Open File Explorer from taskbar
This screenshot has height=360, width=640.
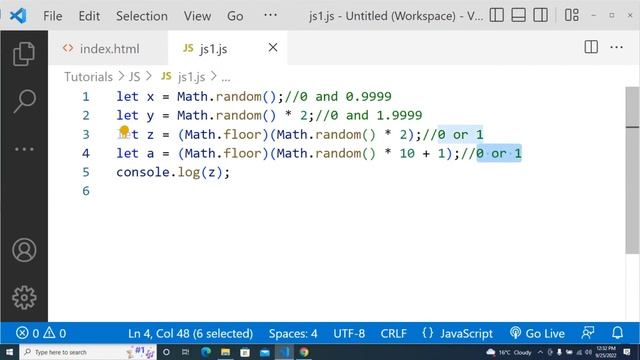tap(225, 352)
